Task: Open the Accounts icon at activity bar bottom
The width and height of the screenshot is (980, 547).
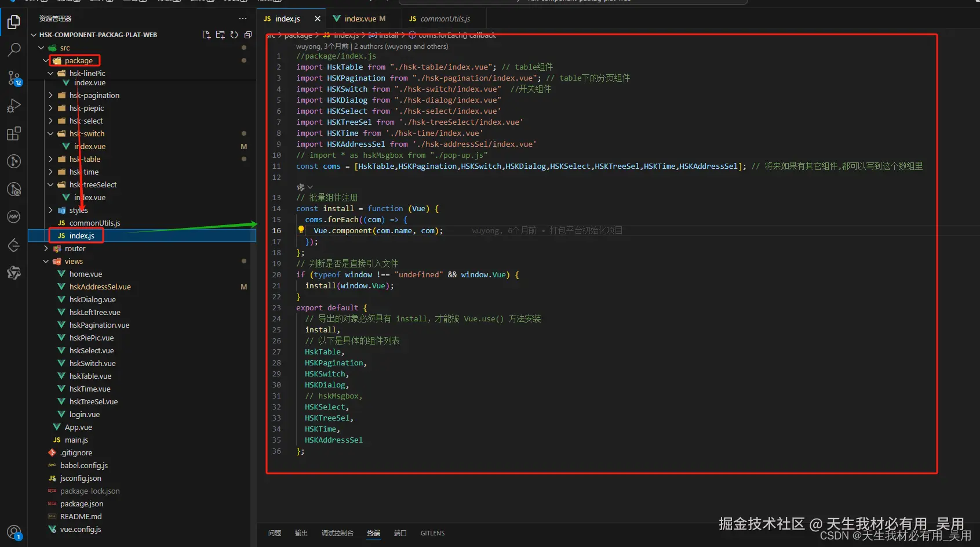Action: [14, 532]
